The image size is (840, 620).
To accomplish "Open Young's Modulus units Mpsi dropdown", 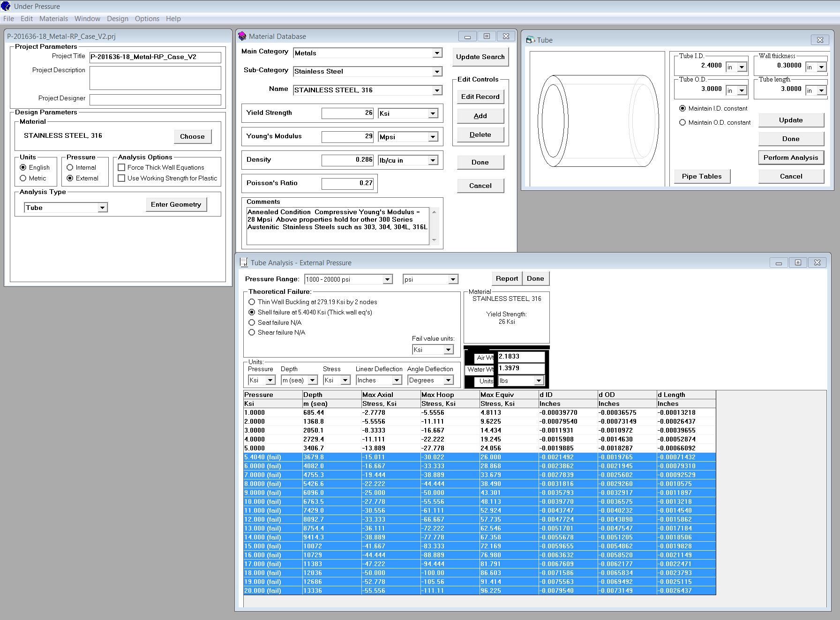I will pyautogui.click(x=433, y=137).
